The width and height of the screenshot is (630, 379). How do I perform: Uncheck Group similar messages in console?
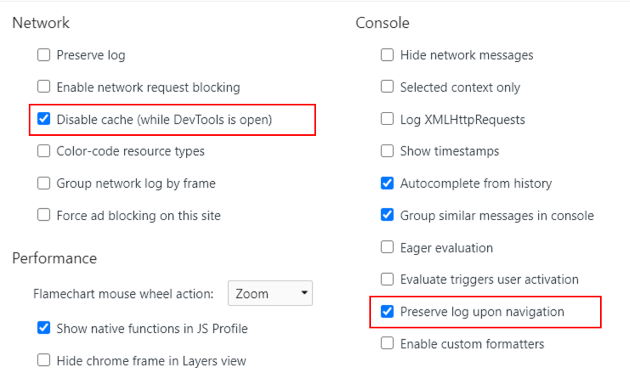pos(387,215)
